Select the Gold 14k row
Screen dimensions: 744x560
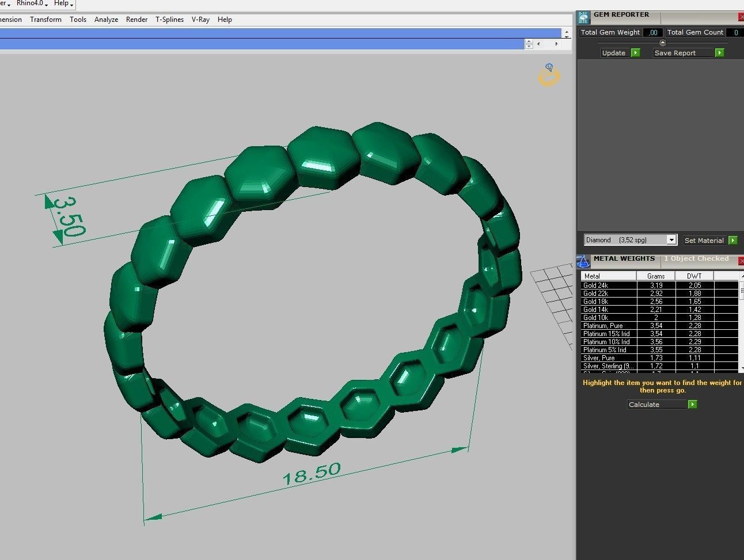coord(660,310)
